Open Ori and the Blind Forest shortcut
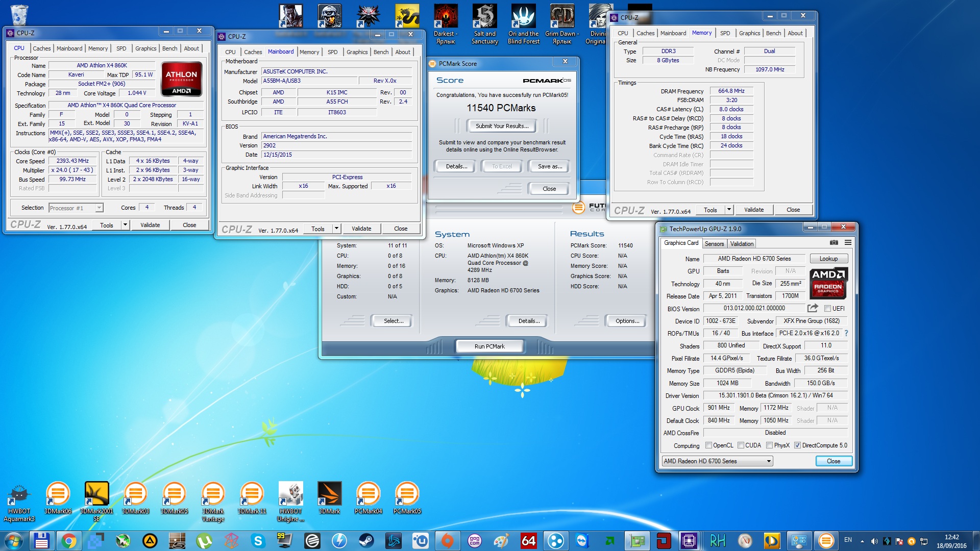This screenshot has height=551, width=980. (523, 24)
